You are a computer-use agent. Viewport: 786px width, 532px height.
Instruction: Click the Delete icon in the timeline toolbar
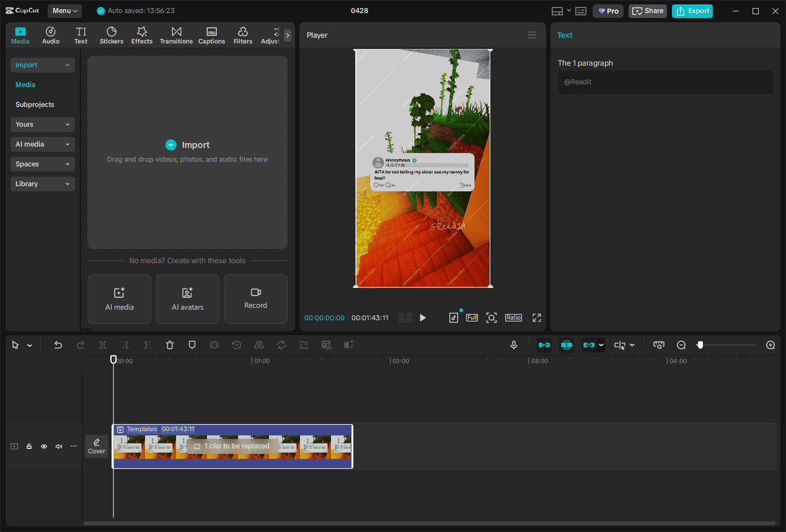tap(169, 345)
